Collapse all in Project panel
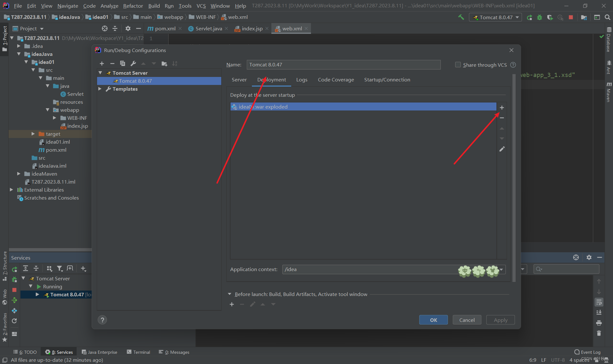The image size is (613, 364). click(x=115, y=28)
